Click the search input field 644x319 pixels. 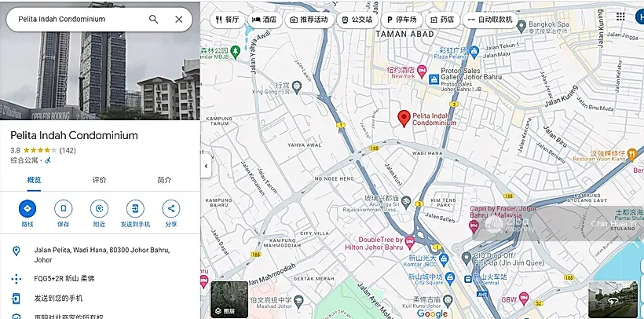(79, 19)
